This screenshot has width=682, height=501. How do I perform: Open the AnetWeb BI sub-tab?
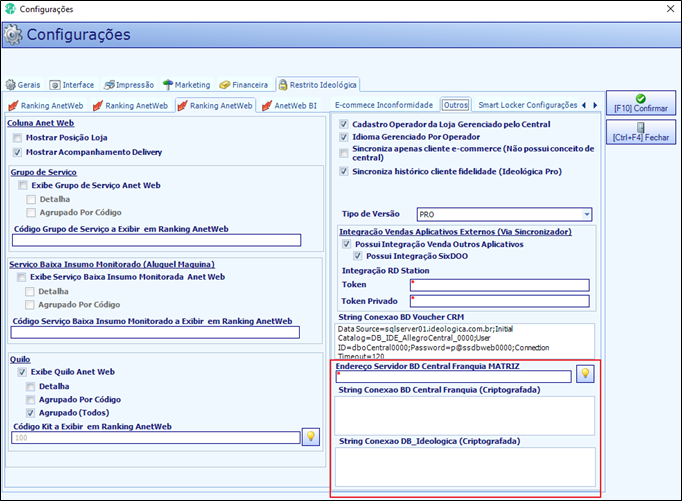coord(290,106)
